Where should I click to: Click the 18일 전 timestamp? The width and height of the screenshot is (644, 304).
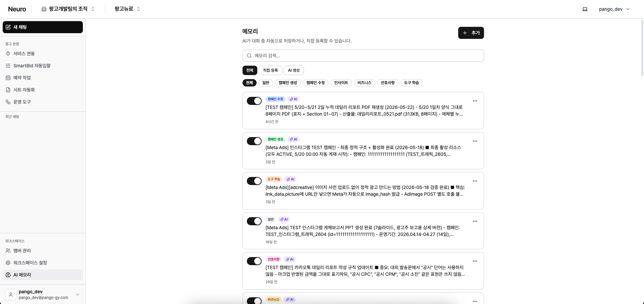tap(271, 242)
